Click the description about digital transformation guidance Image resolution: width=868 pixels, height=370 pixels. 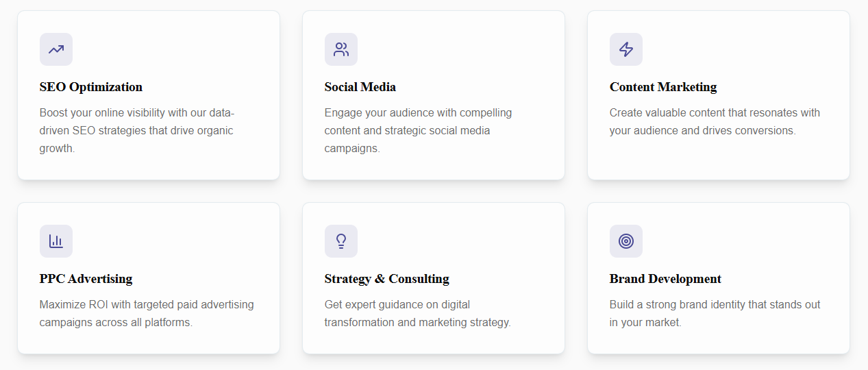point(417,313)
